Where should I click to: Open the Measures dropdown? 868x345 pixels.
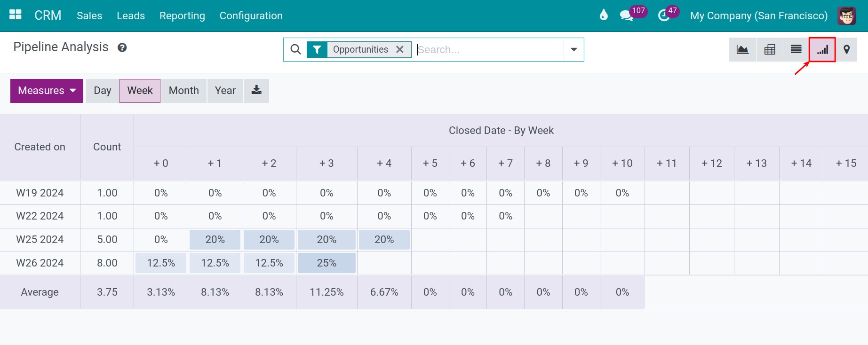click(47, 91)
